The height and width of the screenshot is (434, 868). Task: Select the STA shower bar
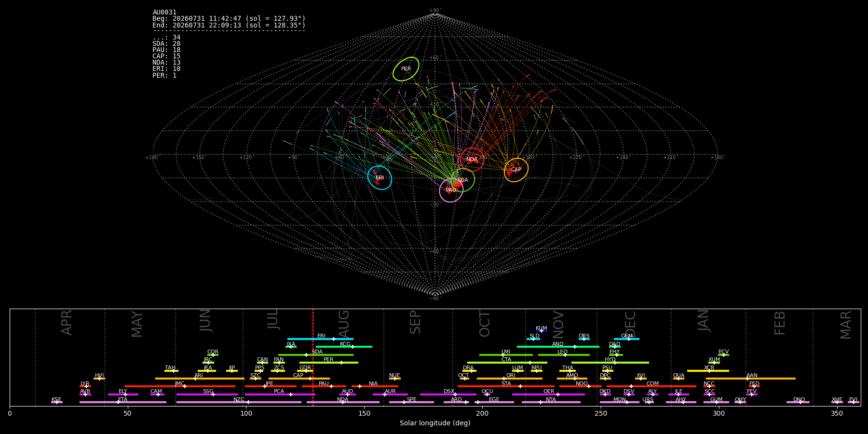pos(506,386)
